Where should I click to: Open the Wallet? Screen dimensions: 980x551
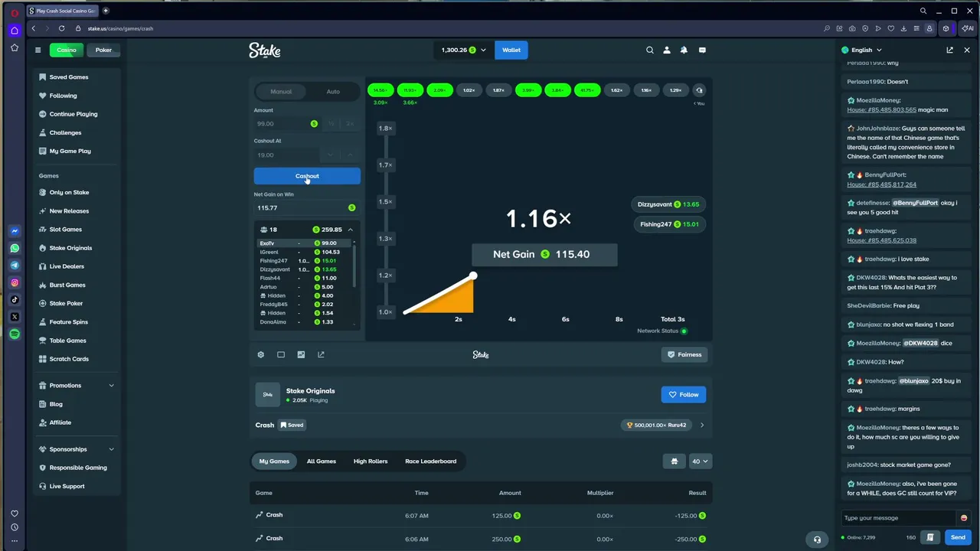click(x=511, y=50)
